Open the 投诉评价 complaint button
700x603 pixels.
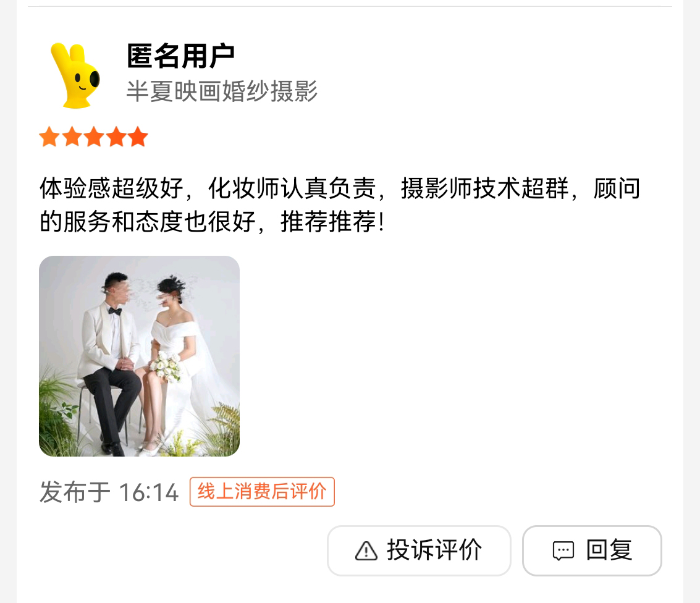pos(419,550)
